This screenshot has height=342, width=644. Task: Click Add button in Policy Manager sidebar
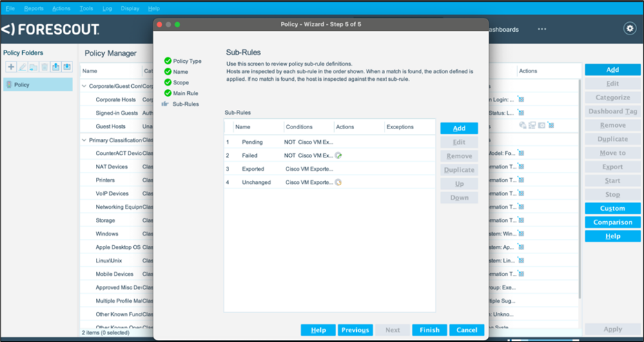[x=613, y=70]
